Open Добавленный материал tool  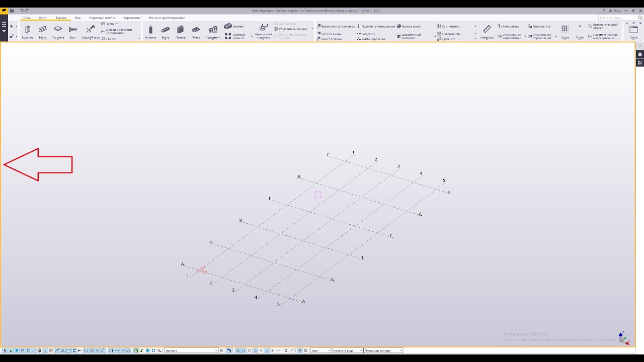(x=409, y=36)
